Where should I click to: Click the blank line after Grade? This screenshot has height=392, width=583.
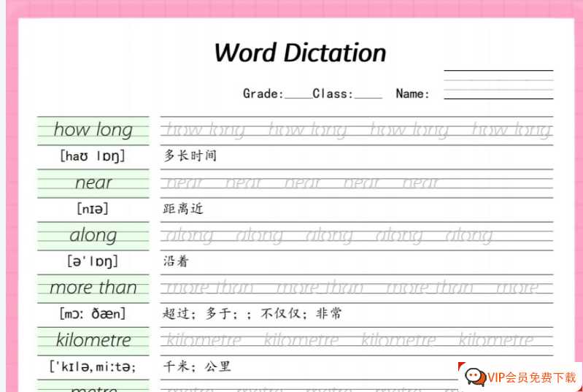[298, 94]
